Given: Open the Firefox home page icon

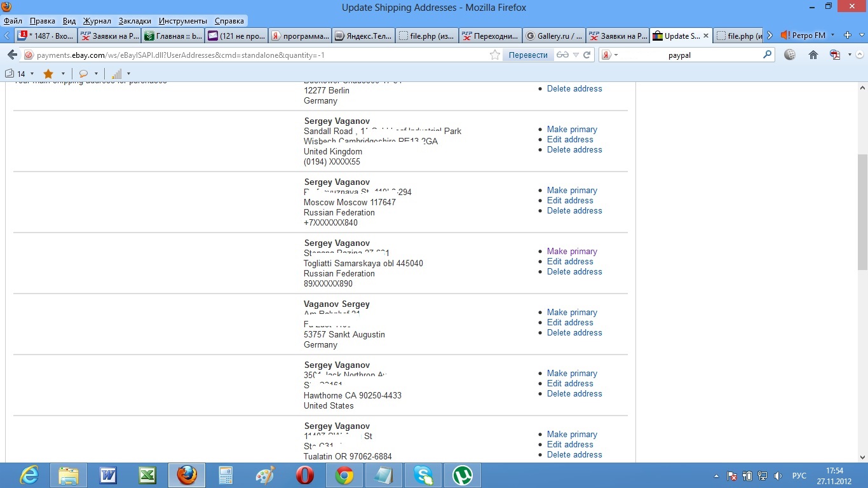Looking at the screenshot, I should [813, 55].
